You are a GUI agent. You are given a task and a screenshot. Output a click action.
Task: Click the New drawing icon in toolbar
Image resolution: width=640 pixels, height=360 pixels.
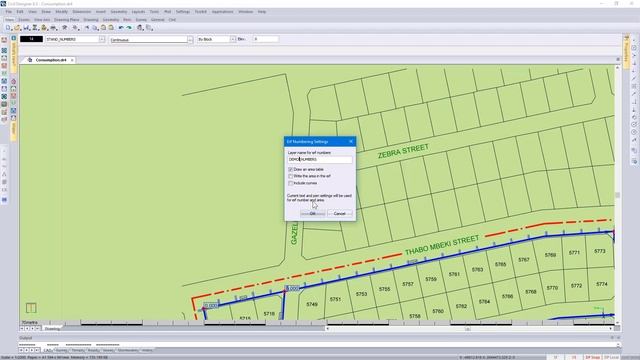coord(8,28)
